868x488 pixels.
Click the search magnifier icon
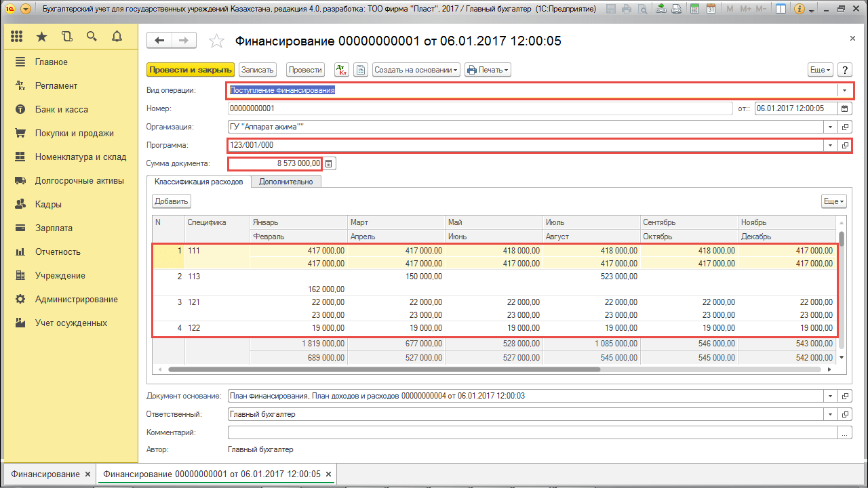coord(92,37)
